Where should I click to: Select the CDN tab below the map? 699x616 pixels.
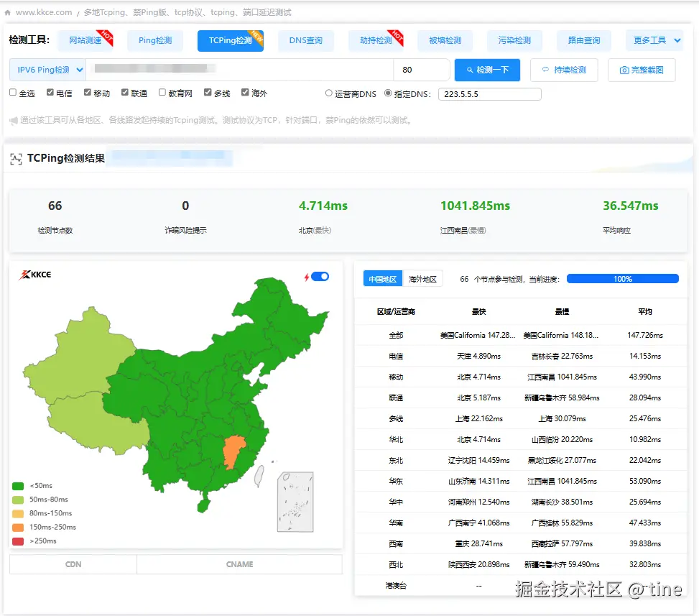coord(73,564)
